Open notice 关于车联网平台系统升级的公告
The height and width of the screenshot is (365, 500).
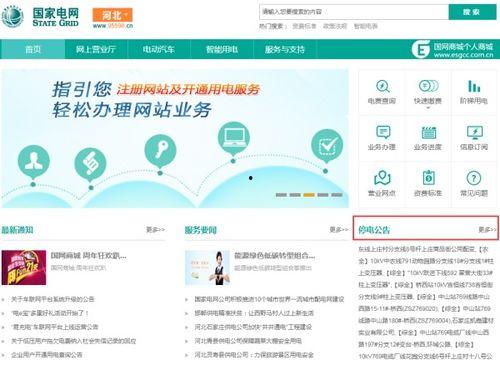pyautogui.click(x=53, y=299)
